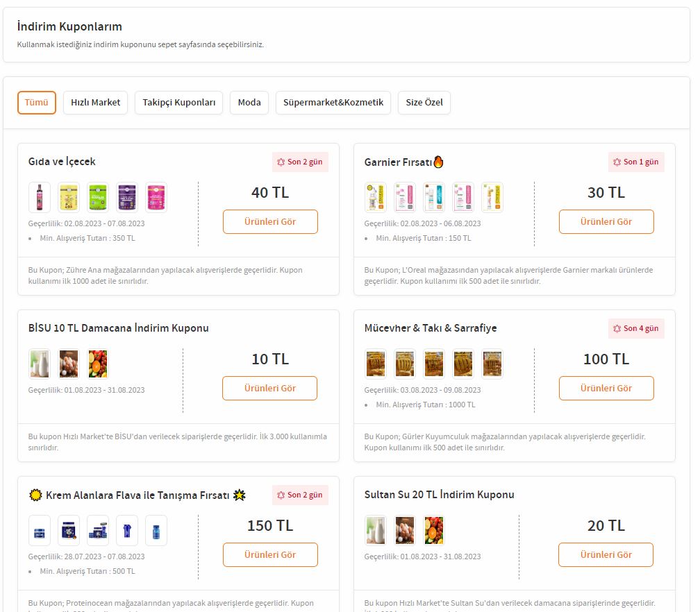Filter coupons by Moda
The width and height of the screenshot is (700, 612).
[x=249, y=103]
